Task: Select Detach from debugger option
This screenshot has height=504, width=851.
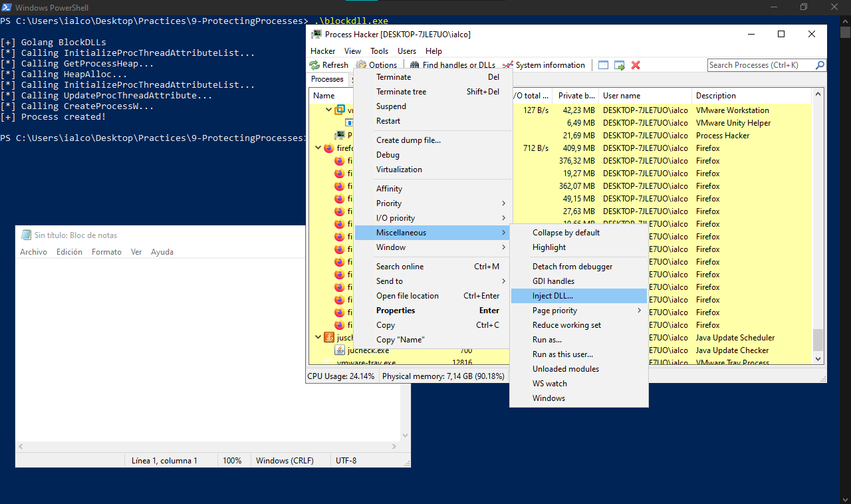Action: 579,267
